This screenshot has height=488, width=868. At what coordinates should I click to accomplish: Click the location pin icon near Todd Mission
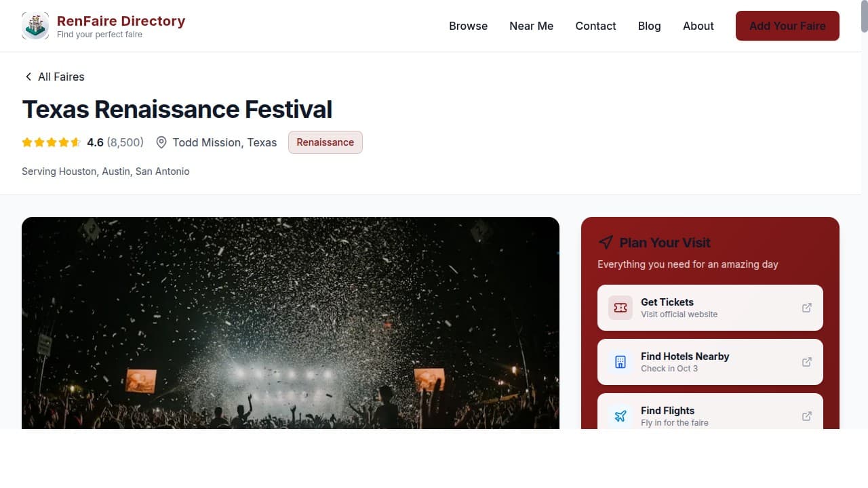click(161, 142)
